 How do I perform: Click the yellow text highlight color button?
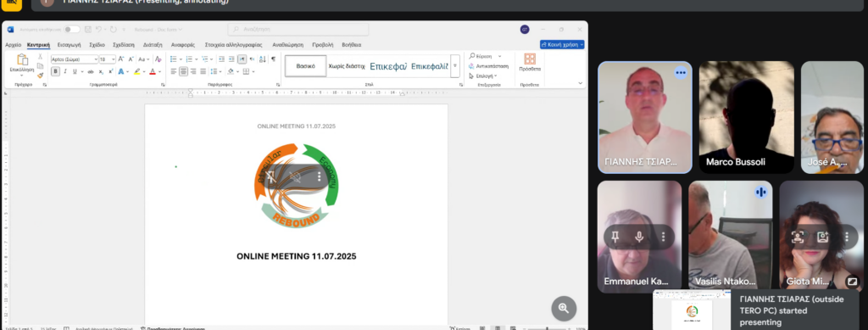click(x=136, y=71)
